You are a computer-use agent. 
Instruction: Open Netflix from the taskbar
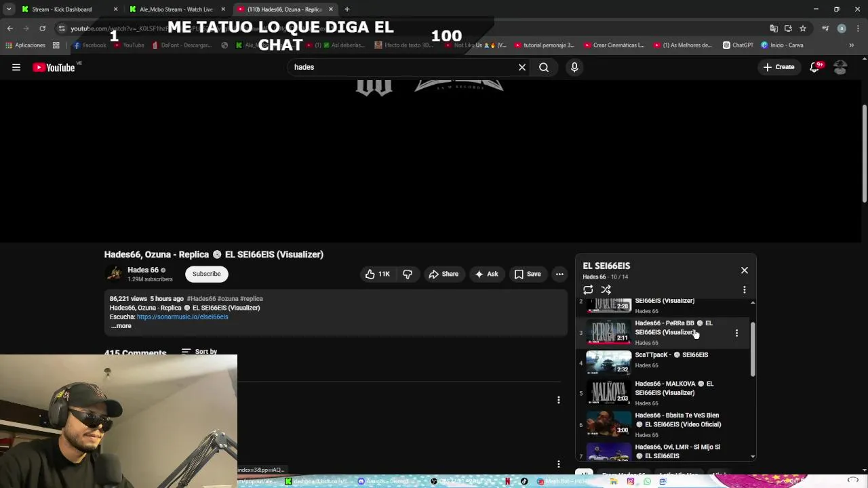tap(507, 481)
